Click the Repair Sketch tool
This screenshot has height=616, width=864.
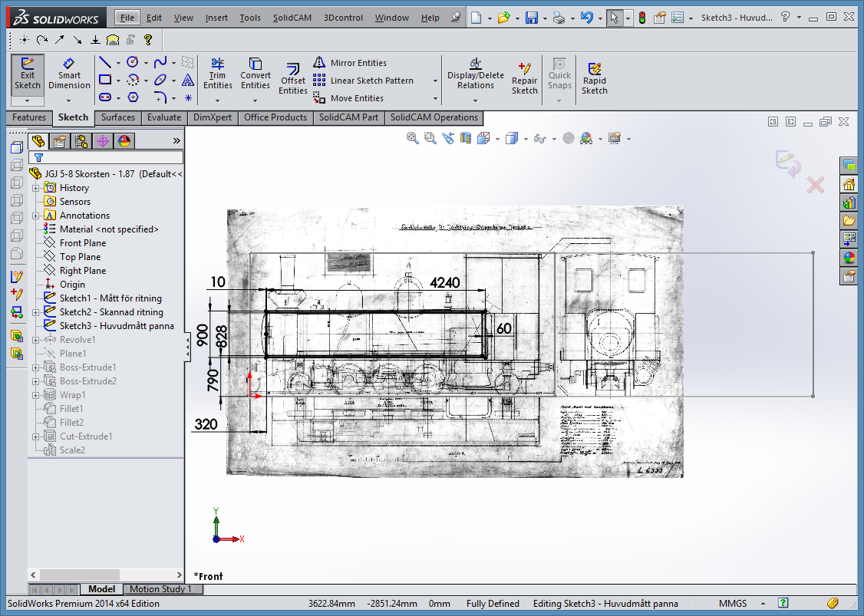[524, 78]
